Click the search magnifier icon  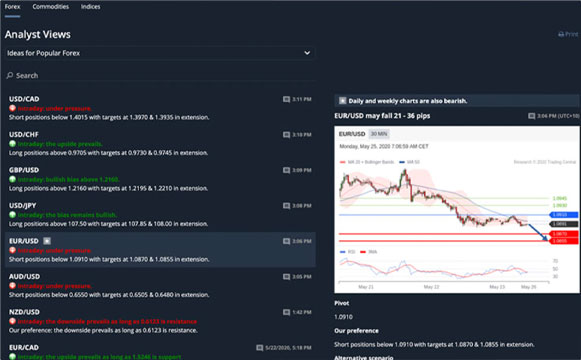click(10, 75)
